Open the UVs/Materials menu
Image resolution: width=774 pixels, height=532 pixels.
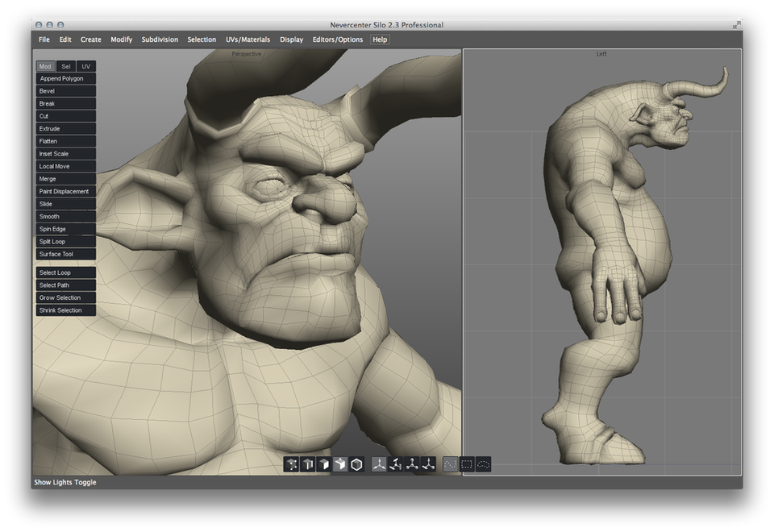coord(248,39)
